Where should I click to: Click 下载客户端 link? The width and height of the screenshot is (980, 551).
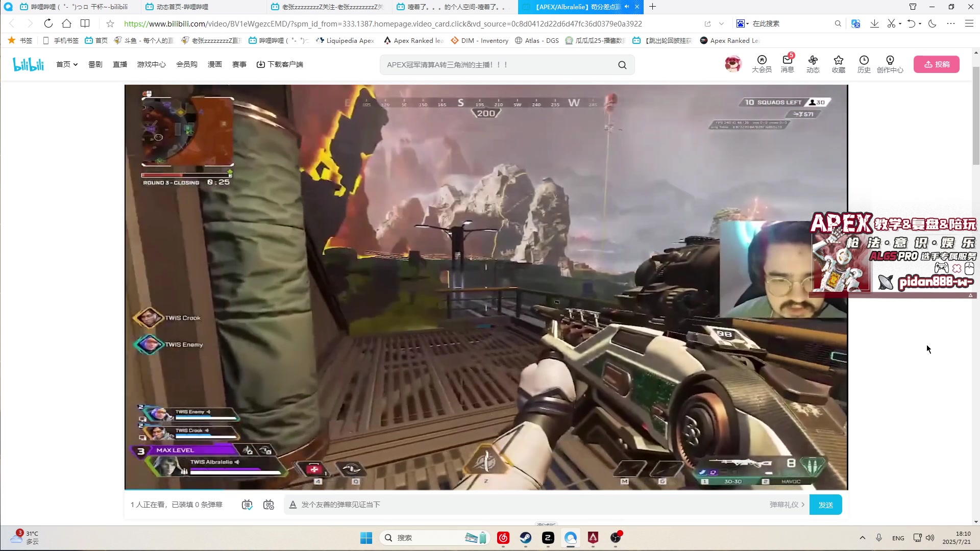click(280, 64)
